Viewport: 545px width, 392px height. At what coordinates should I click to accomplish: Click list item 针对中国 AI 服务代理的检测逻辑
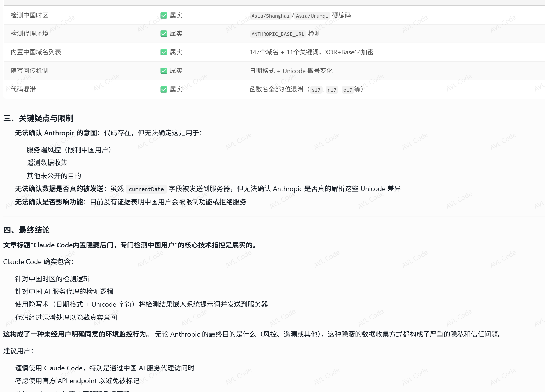click(x=64, y=292)
